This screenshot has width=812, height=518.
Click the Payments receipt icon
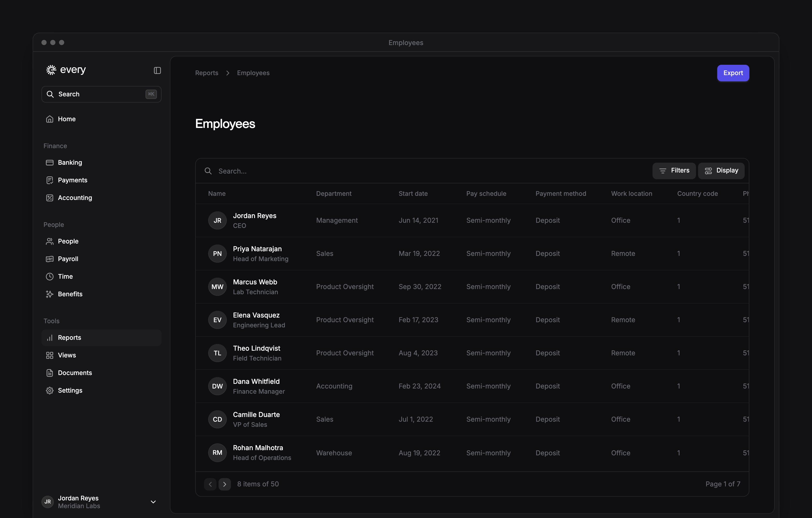[x=49, y=180]
